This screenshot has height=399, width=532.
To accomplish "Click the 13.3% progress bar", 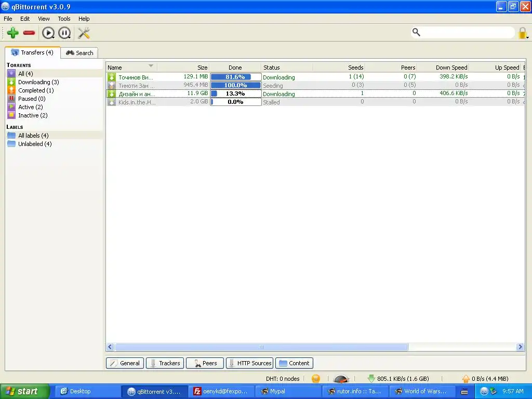I will (x=236, y=94).
